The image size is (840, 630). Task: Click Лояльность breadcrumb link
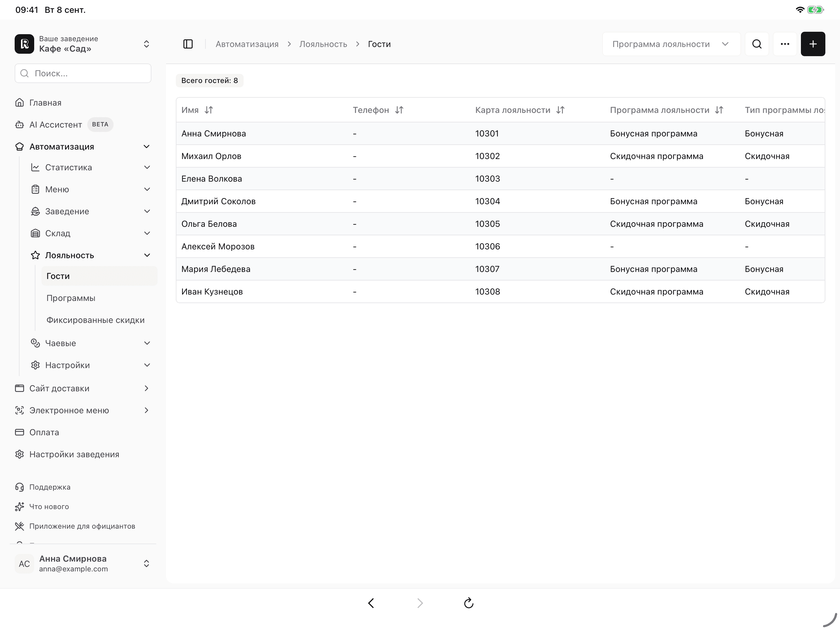coord(323,44)
